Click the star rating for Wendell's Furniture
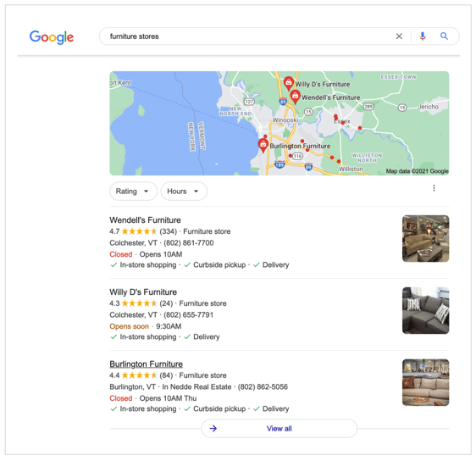The width and height of the screenshot is (476, 461). 139,231
